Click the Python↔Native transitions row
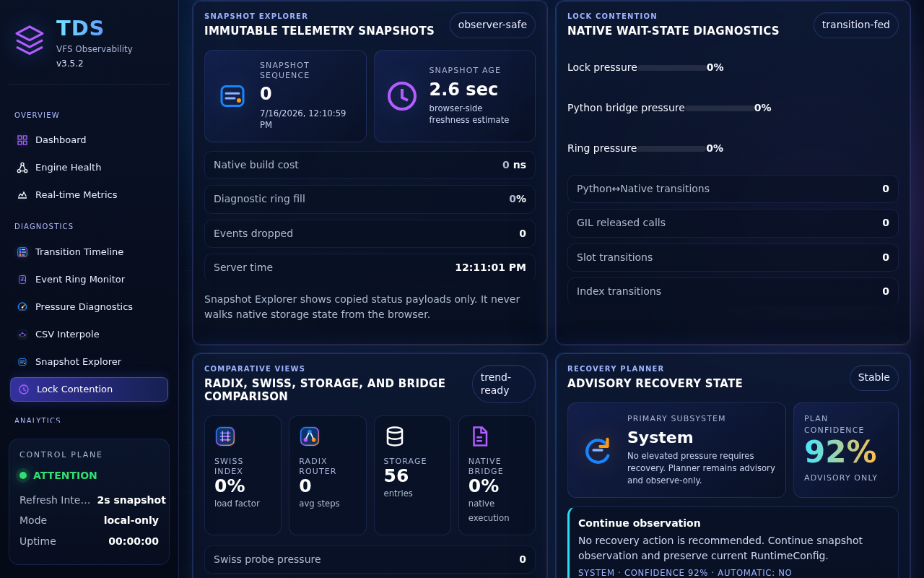The image size is (924, 578). pyautogui.click(x=733, y=189)
